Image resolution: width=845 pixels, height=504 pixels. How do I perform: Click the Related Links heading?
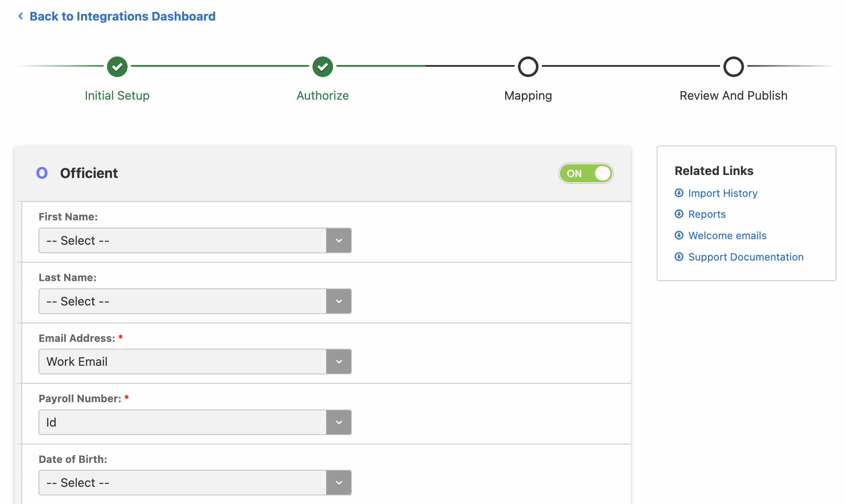(x=714, y=171)
